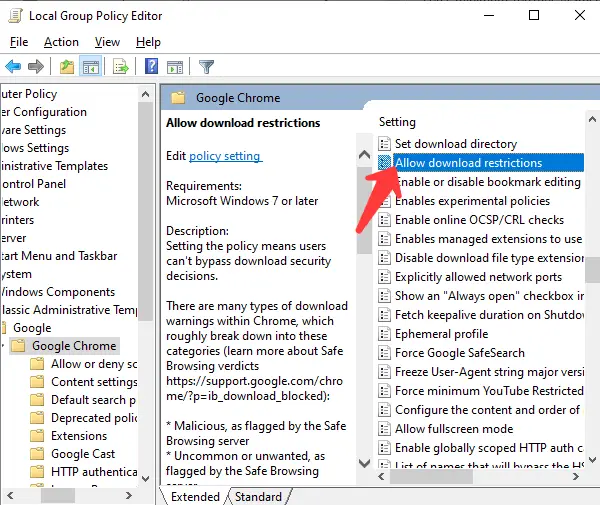
Task: Click the Extensions folder icon
Action: click(x=37, y=435)
